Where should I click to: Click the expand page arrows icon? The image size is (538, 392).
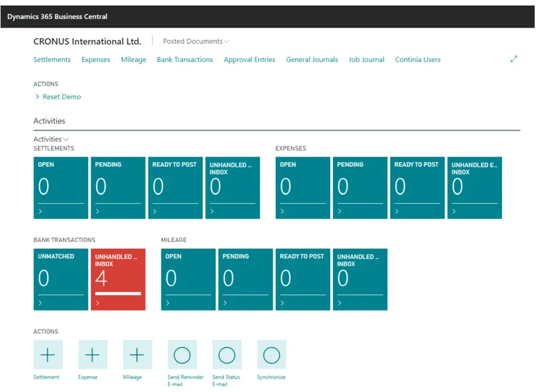click(x=514, y=59)
